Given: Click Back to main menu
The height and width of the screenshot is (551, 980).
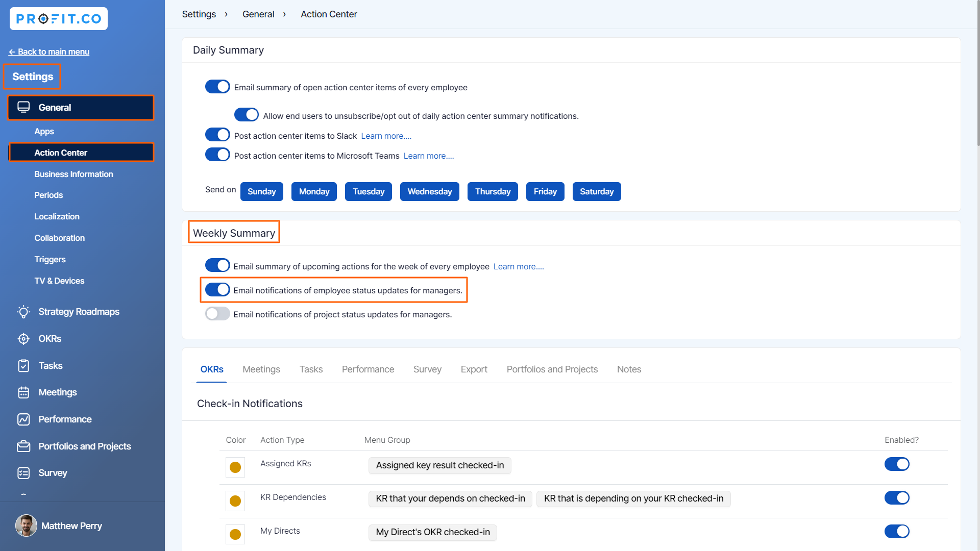Looking at the screenshot, I should (49, 52).
